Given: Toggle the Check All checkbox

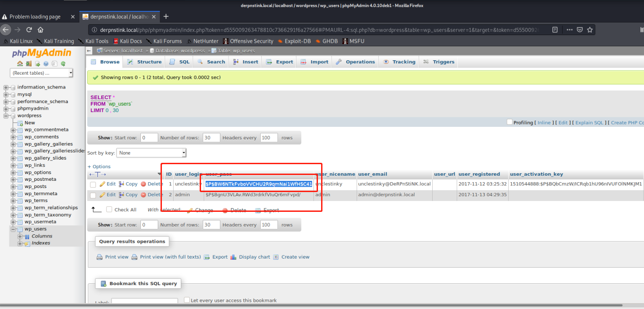Looking at the screenshot, I should (x=109, y=209).
